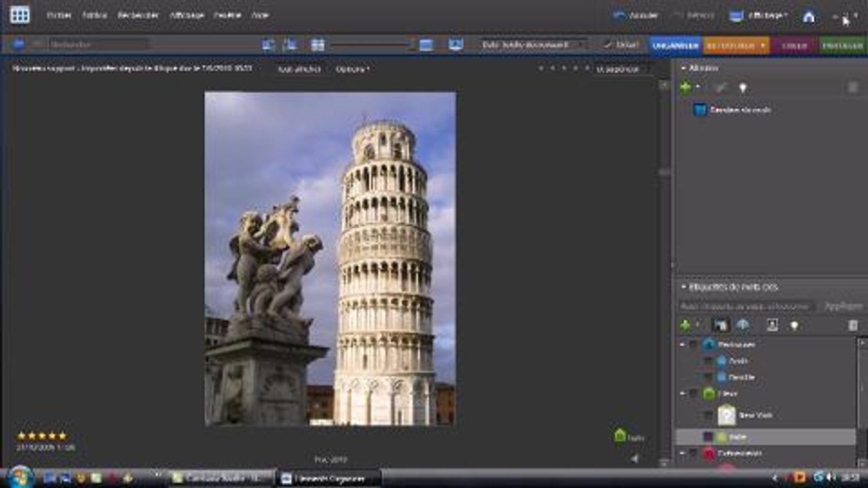Viewport: 868px width, 488px height.
Task: Collapse the Lieux tag category
Action: [x=683, y=393]
